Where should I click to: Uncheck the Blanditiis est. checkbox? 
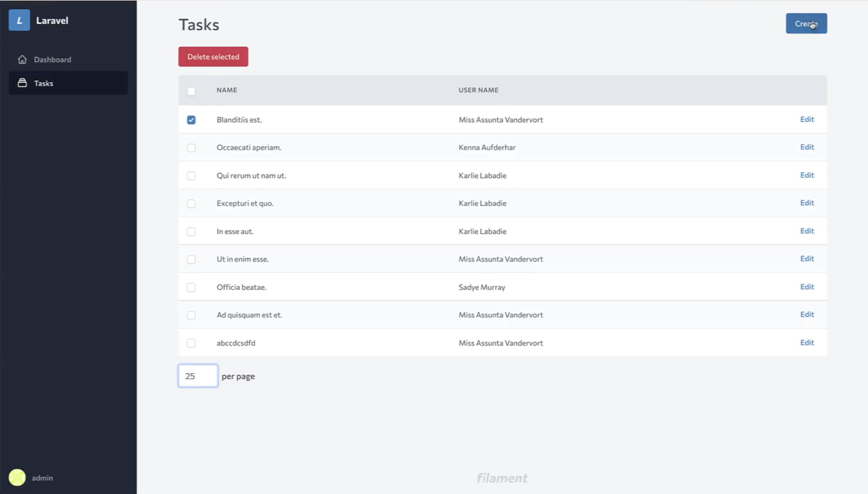191,120
